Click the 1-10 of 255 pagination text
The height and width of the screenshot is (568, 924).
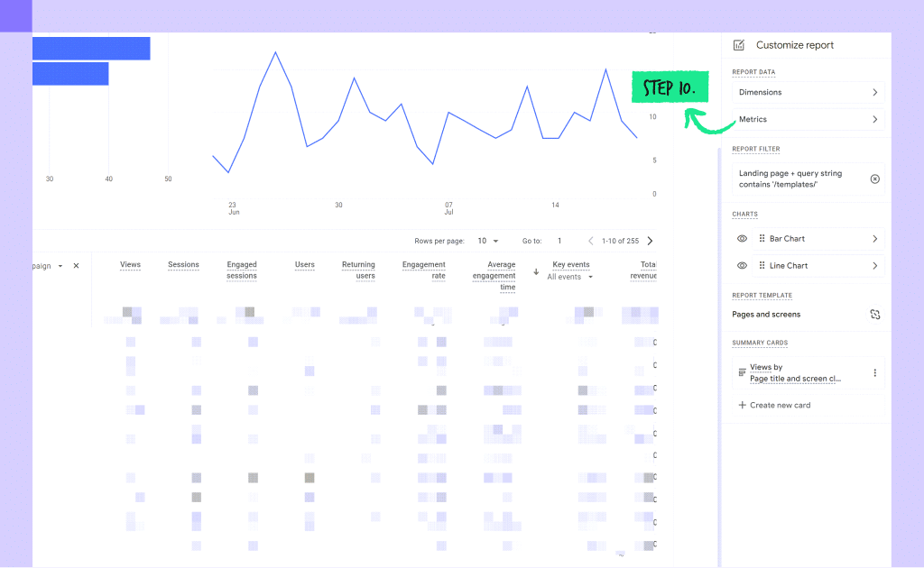(620, 241)
